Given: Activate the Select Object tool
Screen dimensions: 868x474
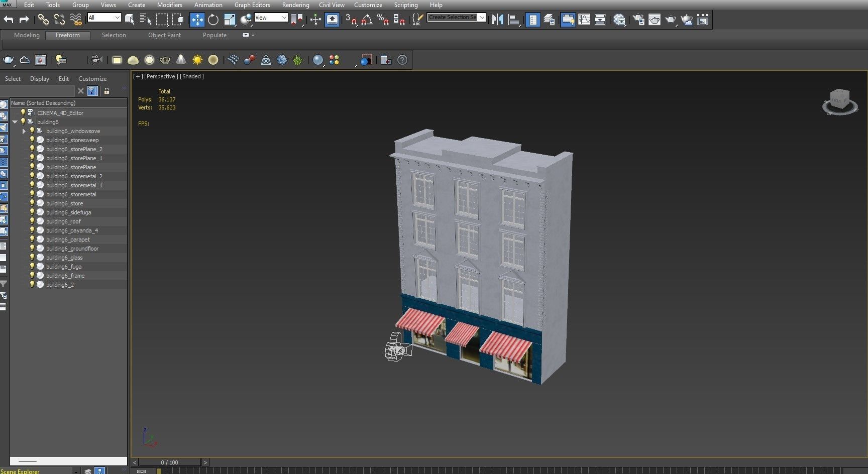Looking at the screenshot, I should pyautogui.click(x=130, y=20).
